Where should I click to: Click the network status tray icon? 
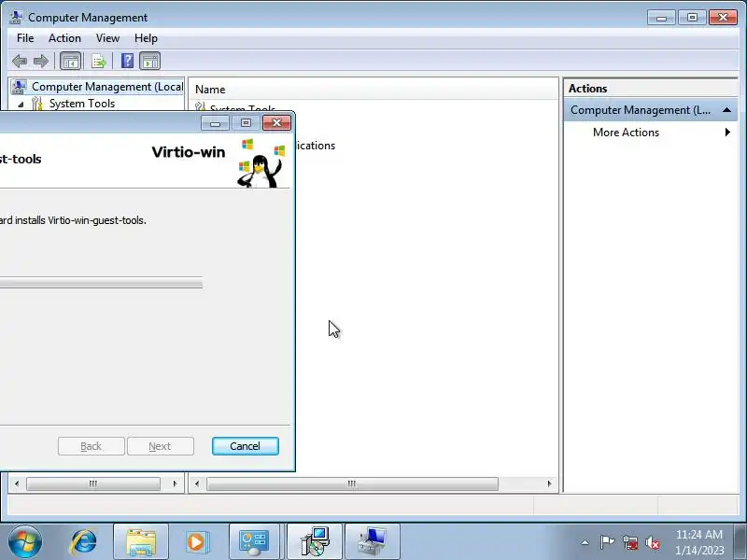pyautogui.click(x=630, y=542)
